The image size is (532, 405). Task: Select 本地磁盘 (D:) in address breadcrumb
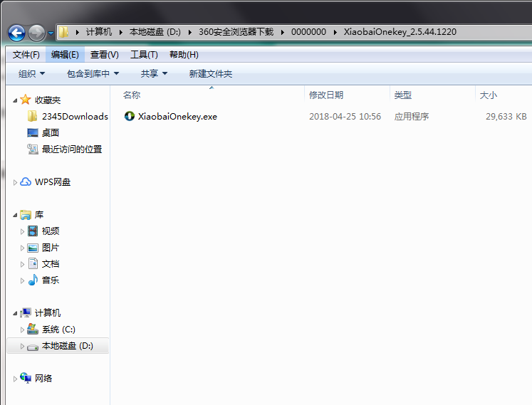[155, 32]
